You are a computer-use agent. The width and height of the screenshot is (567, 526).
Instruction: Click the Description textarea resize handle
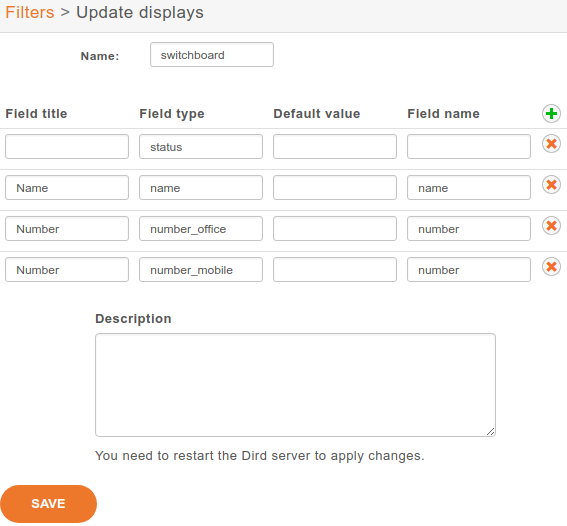[490, 432]
